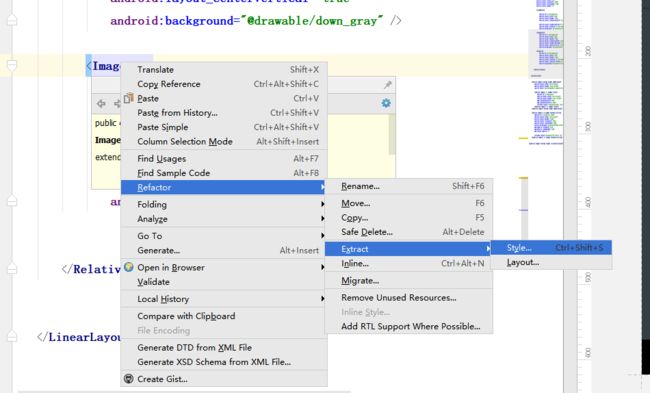Select Add RTL Support Where Possible
This screenshot has height=393, width=650.
pos(409,326)
